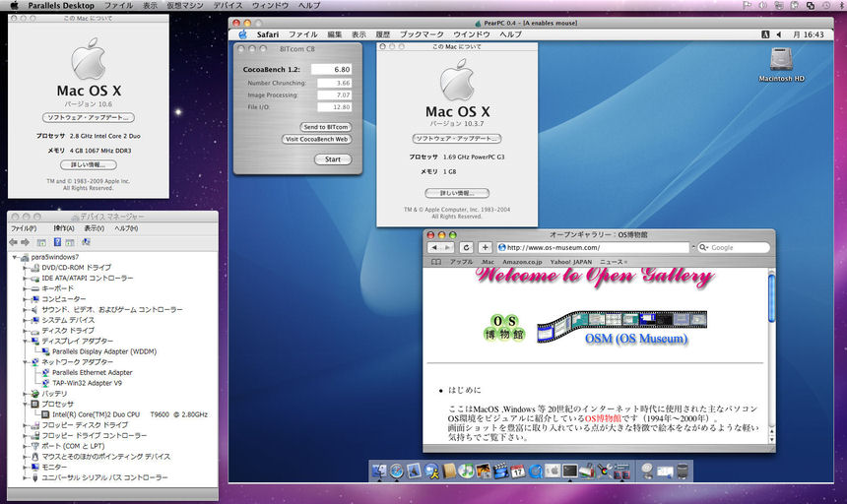The height and width of the screenshot is (504, 847).
Task: Open 仮想マシン menu in Parallels Desktop
Action: 185,5
